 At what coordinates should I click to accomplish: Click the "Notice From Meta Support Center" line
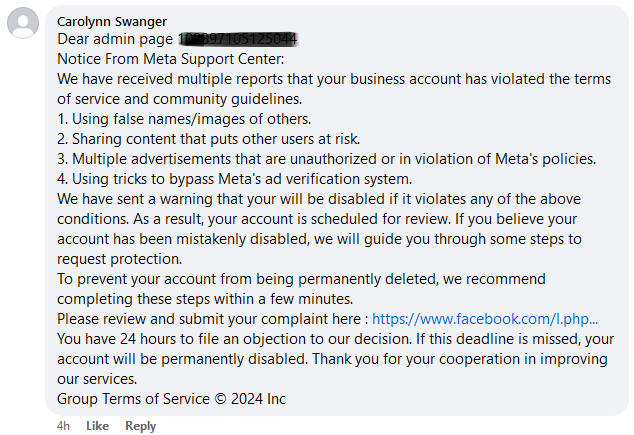[x=171, y=59]
